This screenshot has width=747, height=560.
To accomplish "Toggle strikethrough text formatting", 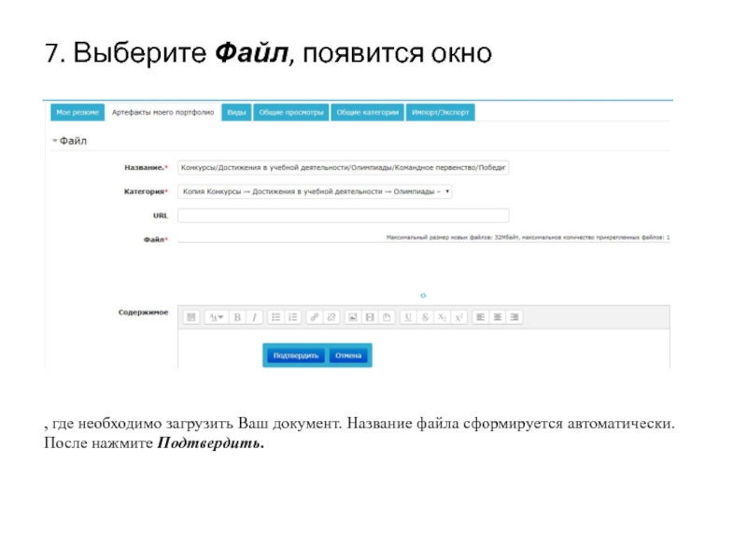I will click(424, 317).
